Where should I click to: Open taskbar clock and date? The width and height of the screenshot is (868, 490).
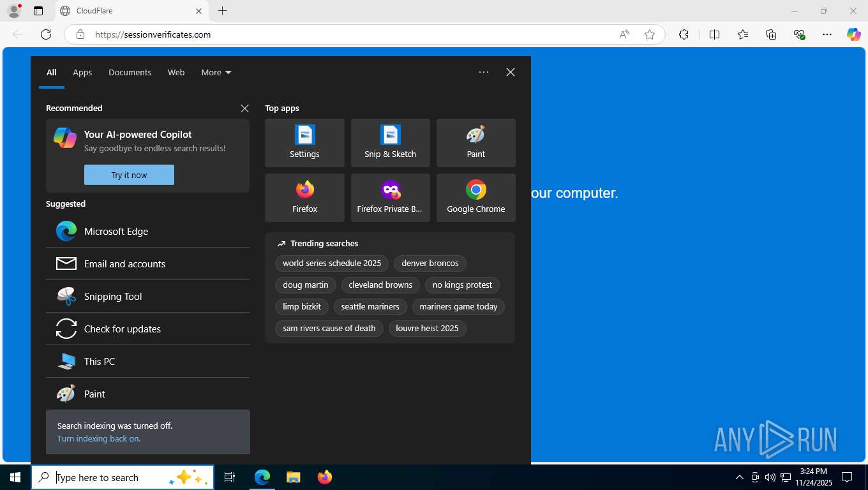813,477
